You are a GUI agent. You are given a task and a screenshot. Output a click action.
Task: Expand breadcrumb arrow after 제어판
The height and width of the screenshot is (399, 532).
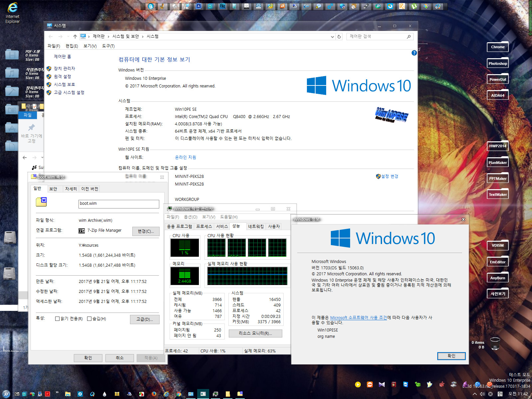coord(108,37)
